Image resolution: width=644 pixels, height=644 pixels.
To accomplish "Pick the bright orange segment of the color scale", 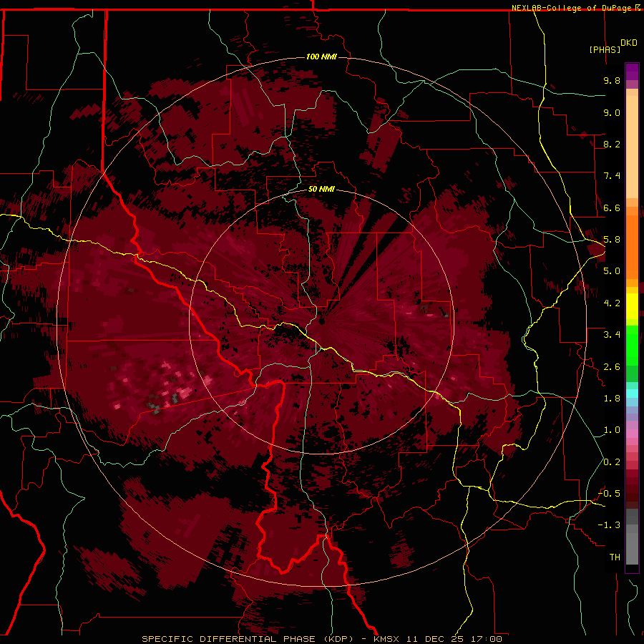I will [x=632, y=246].
